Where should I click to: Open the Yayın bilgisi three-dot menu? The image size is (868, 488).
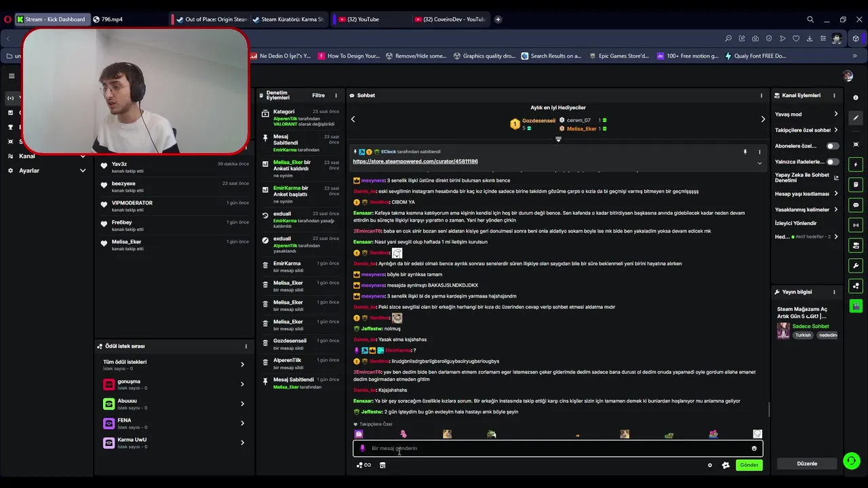834,292
